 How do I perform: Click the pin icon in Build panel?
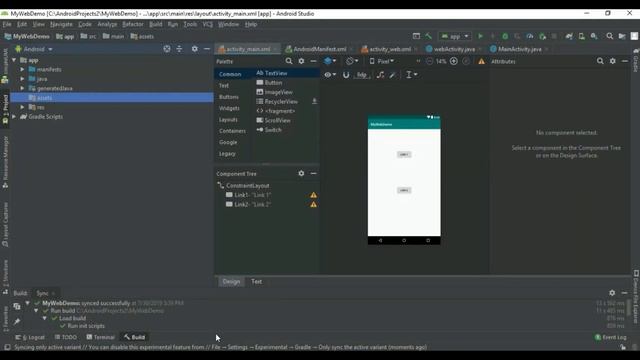(x=17, y=322)
